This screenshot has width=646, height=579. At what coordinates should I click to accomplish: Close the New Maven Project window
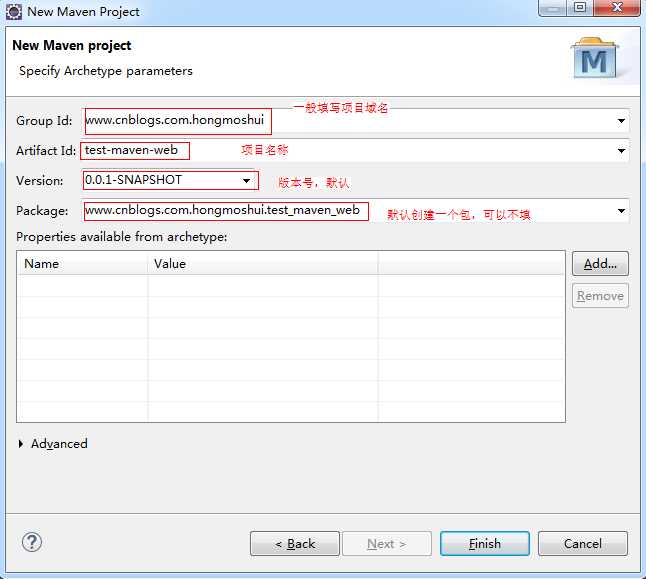click(617, 7)
